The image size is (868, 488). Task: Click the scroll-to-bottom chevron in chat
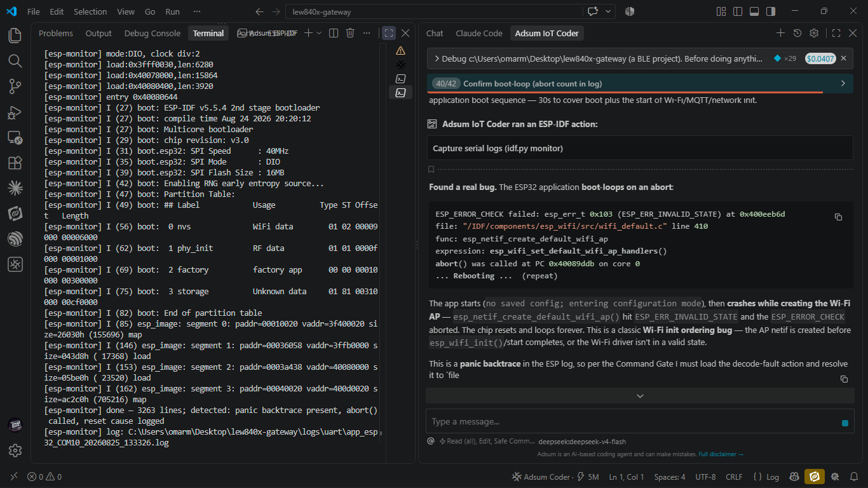point(640,396)
